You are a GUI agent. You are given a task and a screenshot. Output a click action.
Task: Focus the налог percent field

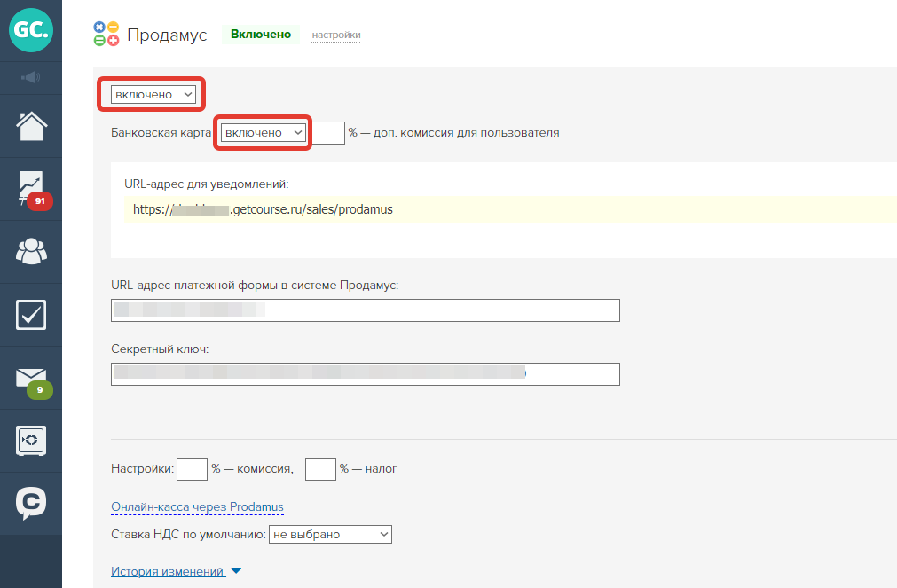pos(320,469)
